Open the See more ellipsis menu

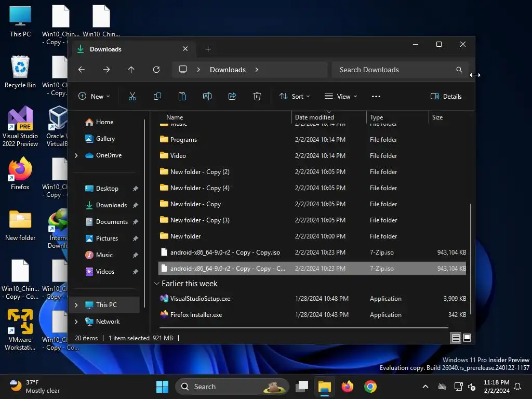[376, 96]
